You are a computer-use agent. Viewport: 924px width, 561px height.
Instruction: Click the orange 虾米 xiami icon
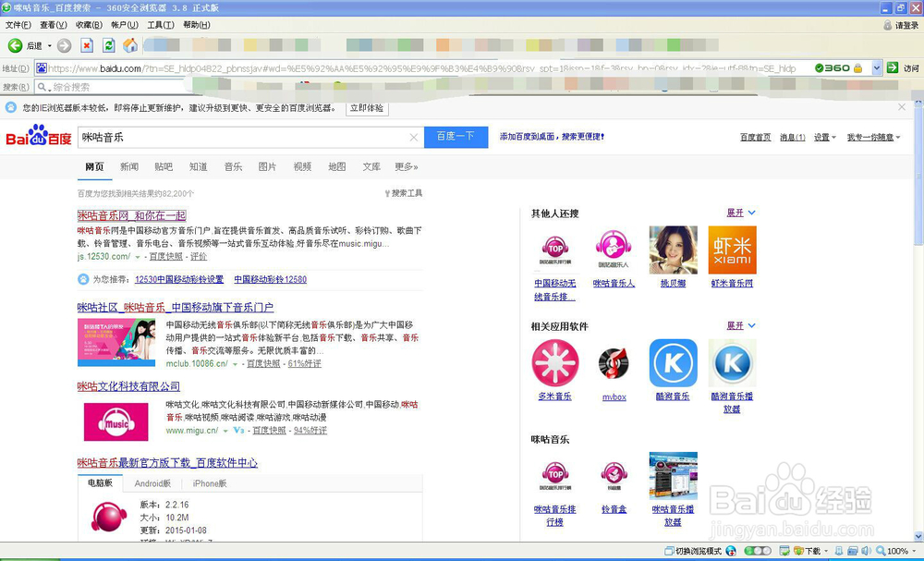pos(732,250)
